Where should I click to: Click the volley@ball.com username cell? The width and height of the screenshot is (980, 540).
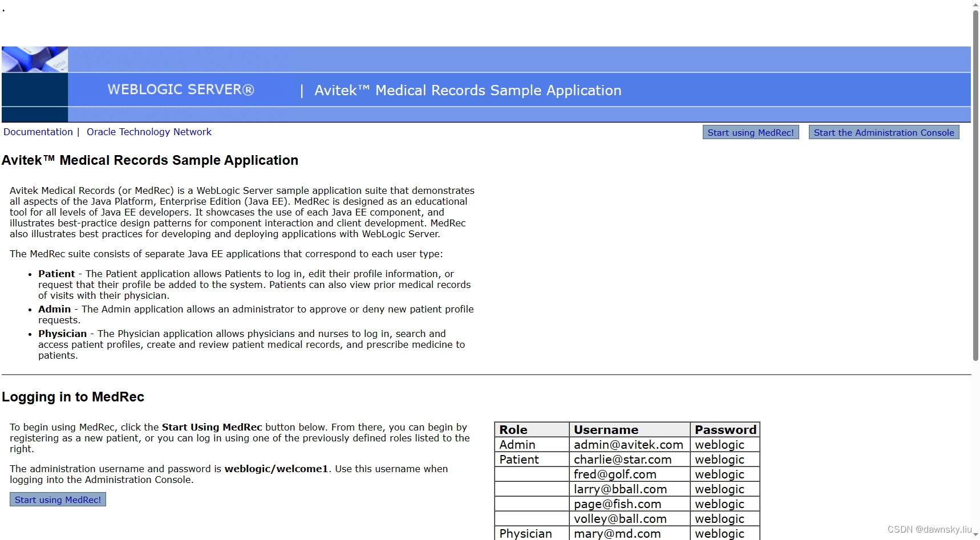630,519
